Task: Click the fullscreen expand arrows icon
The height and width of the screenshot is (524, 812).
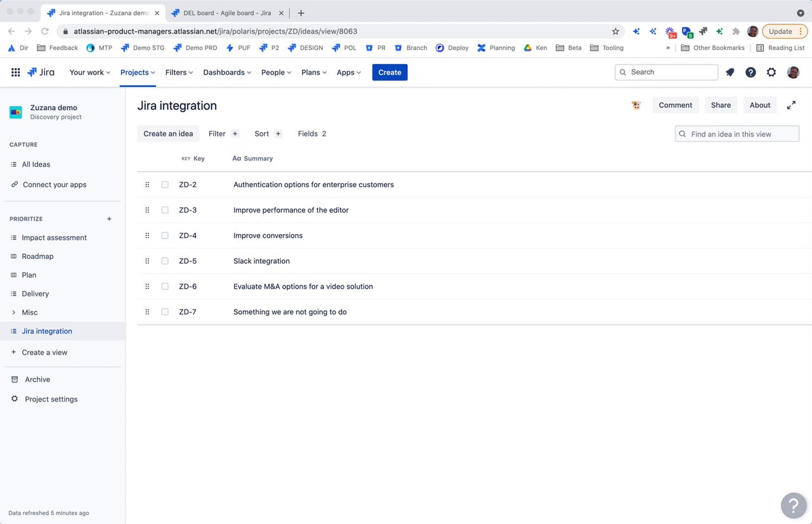Action: click(791, 105)
